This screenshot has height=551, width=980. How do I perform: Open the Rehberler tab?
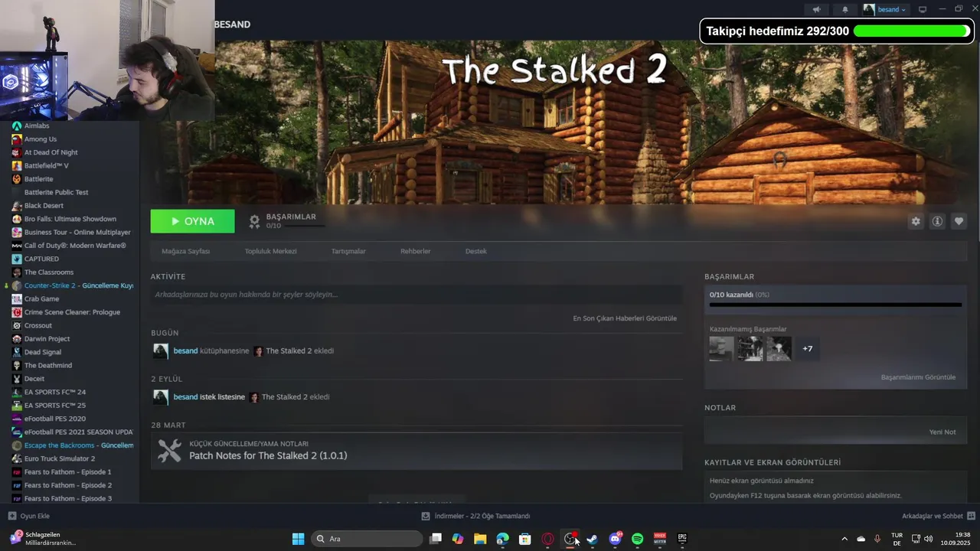(416, 251)
